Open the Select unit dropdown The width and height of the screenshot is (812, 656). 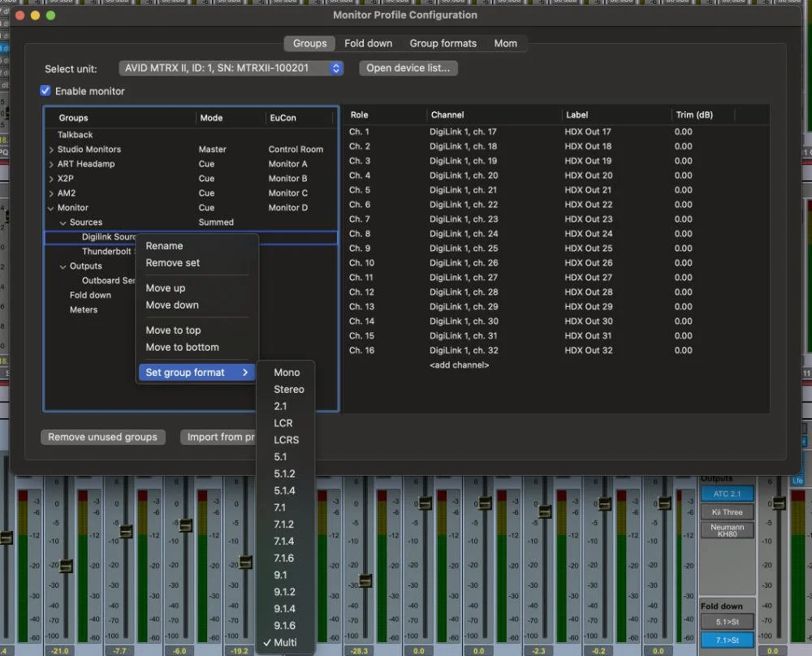tap(231, 68)
